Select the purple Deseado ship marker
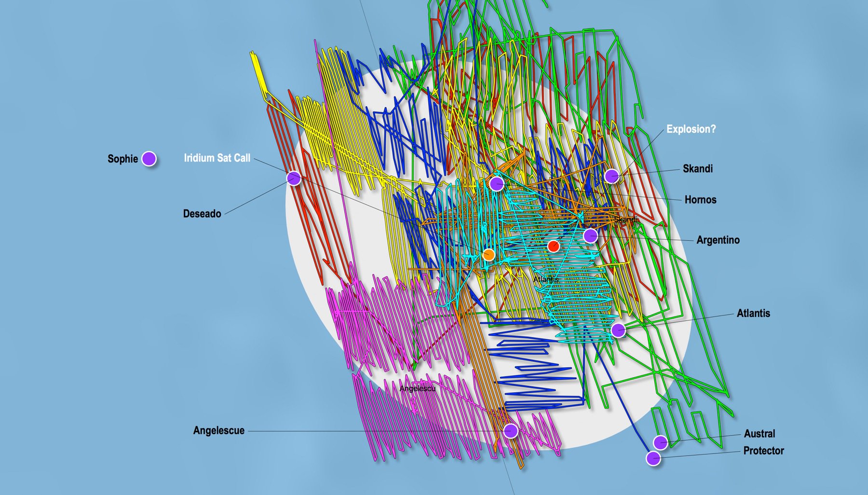 (294, 178)
